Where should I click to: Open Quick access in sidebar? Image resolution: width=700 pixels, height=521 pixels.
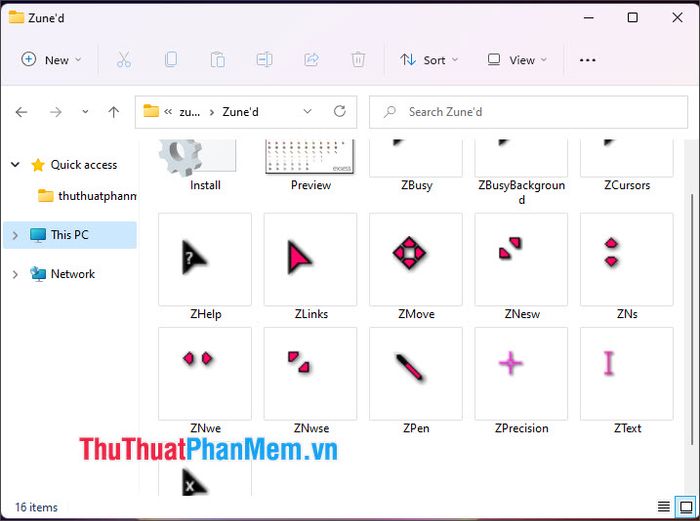pyautogui.click(x=83, y=165)
